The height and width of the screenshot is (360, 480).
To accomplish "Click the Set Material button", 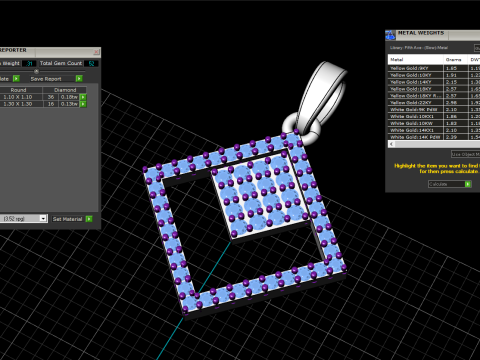I will tap(72, 219).
